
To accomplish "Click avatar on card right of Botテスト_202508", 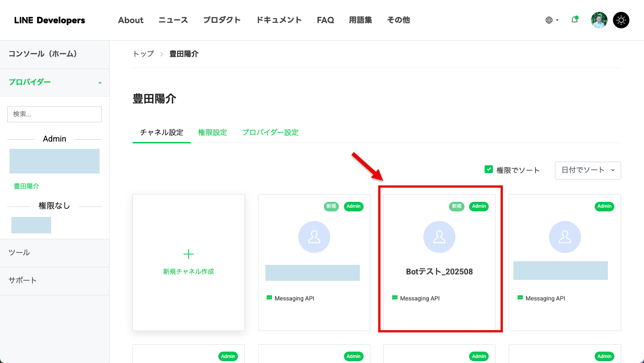I will pos(565,237).
